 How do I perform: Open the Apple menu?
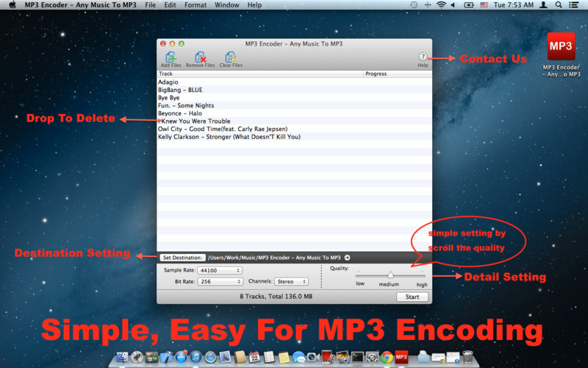click(12, 5)
